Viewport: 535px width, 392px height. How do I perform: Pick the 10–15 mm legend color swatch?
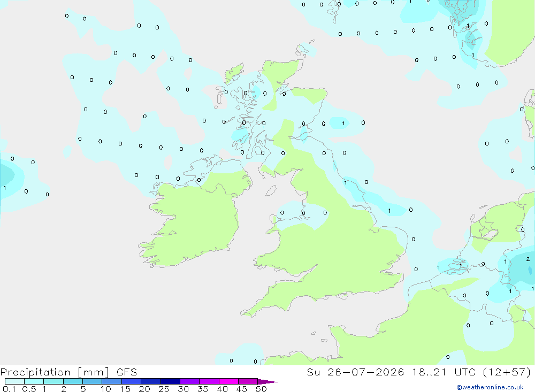tap(112, 381)
